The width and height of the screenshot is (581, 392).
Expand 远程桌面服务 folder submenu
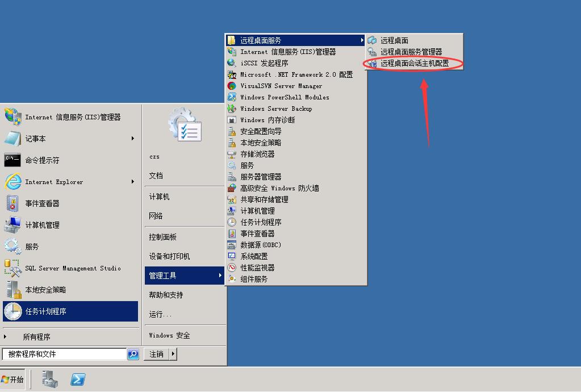click(295, 40)
